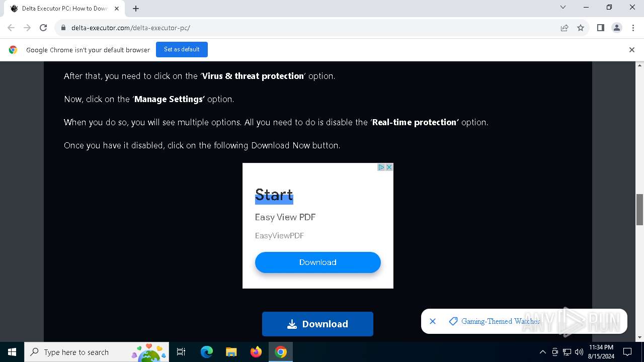
Task: Dismiss the default browser notification bar
Action: pyautogui.click(x=632, y=50)
